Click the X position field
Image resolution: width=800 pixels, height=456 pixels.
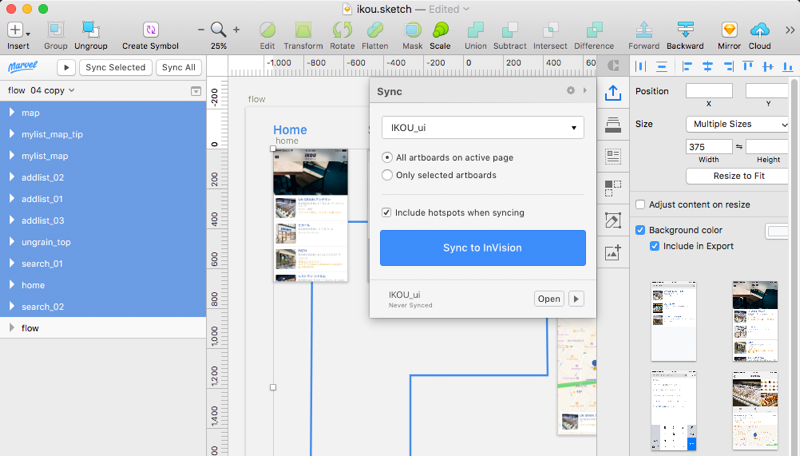click(x=709, y=91)
